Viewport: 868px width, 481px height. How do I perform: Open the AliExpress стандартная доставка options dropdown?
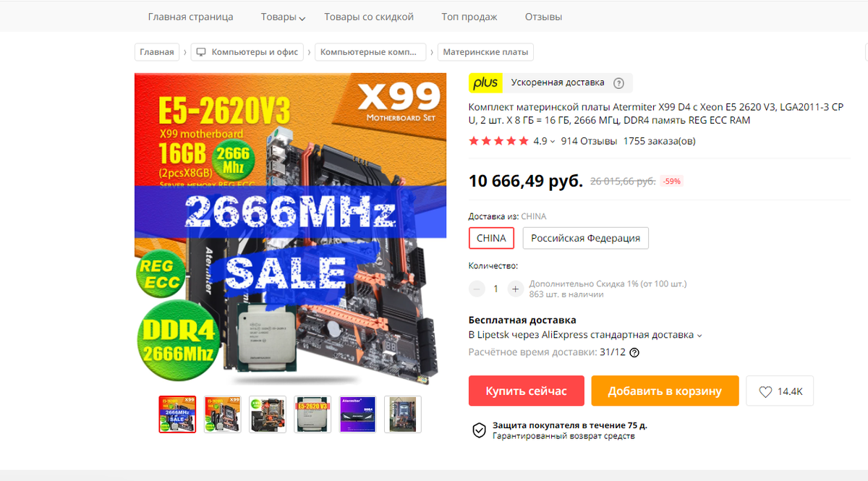[x=699, y=336]
